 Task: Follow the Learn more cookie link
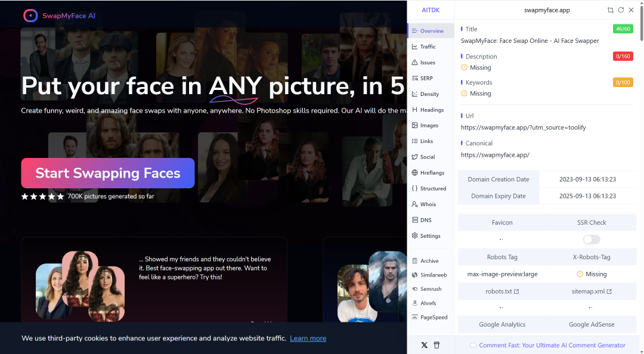[308, 339]
